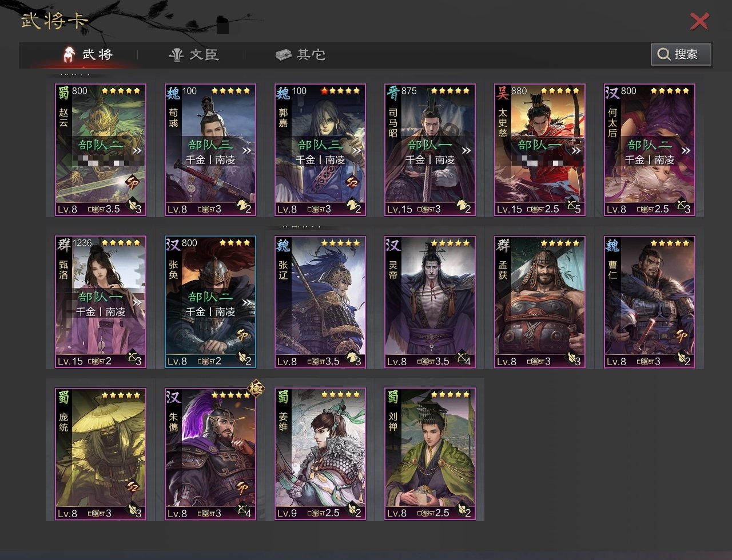
Task: Click the infantry troop icon on 姜维's card
Action: pyautogui.click(x=352, y=509)
